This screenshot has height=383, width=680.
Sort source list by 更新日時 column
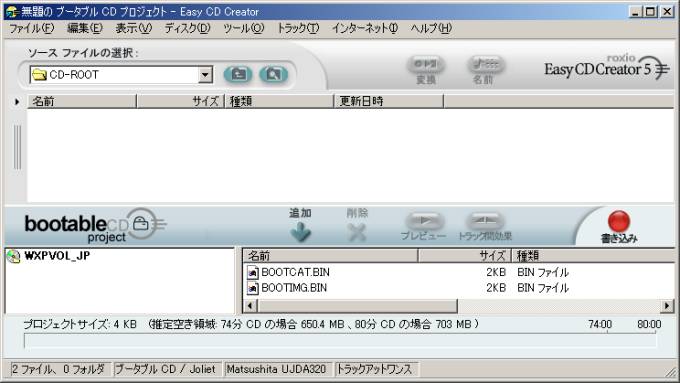[389, 101]
